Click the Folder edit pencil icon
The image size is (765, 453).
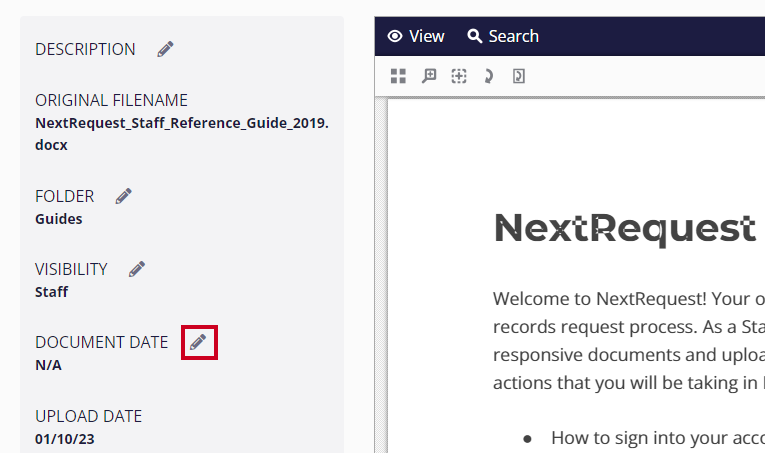pyautogui.click(x=123, y=197)
